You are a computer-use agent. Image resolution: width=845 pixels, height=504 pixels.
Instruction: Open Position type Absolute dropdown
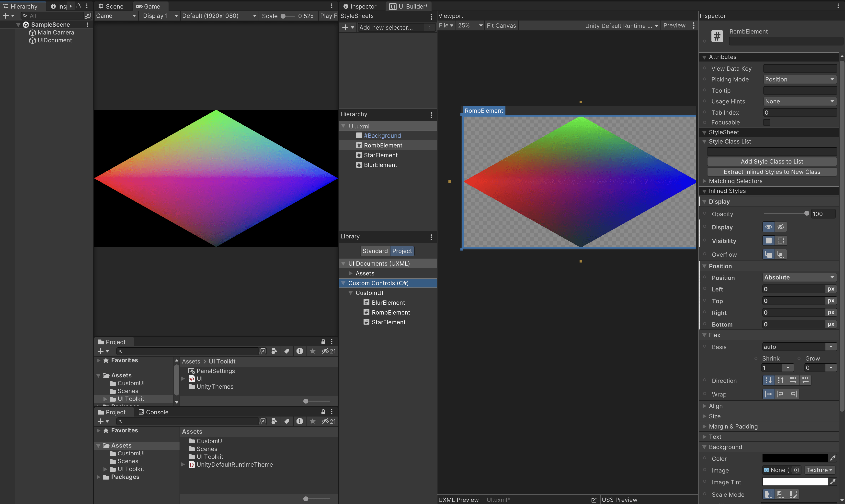point(799,277)
